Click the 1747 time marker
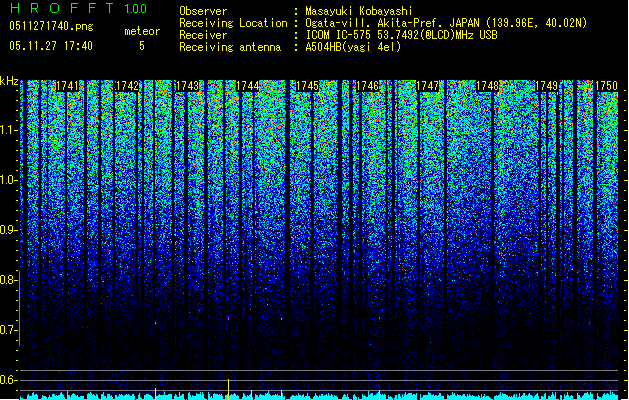 click(428, 86)
